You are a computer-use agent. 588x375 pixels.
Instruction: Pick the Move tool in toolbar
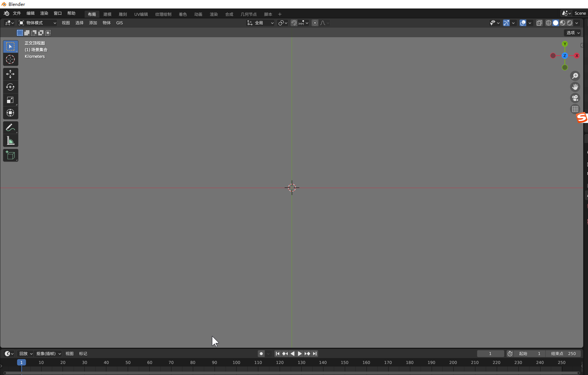[x=10, y=74]
